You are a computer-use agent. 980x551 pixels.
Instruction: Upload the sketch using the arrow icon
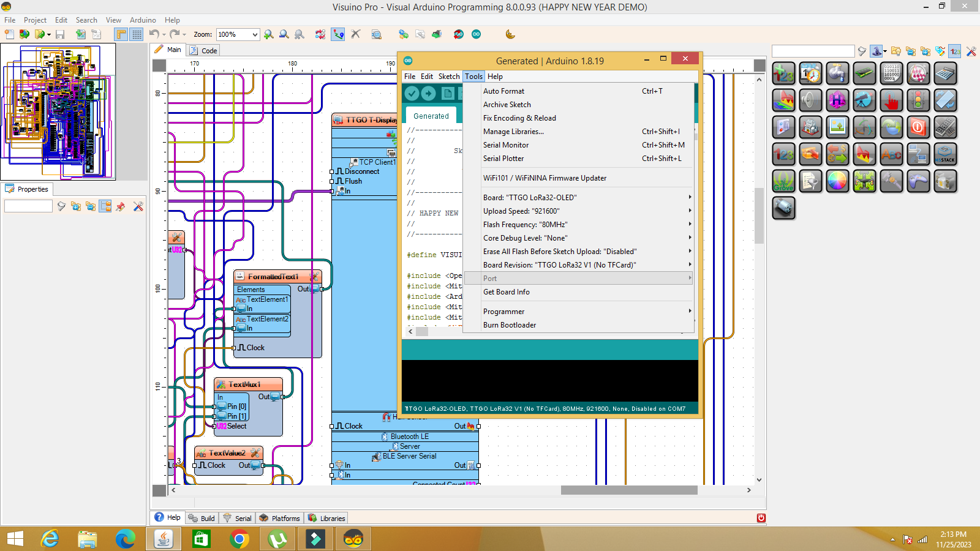pos(429,93)
